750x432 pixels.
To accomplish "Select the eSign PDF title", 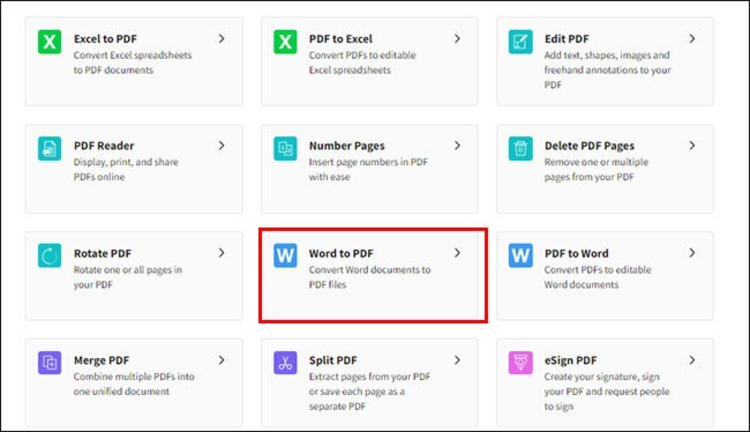I will (571, 360).
